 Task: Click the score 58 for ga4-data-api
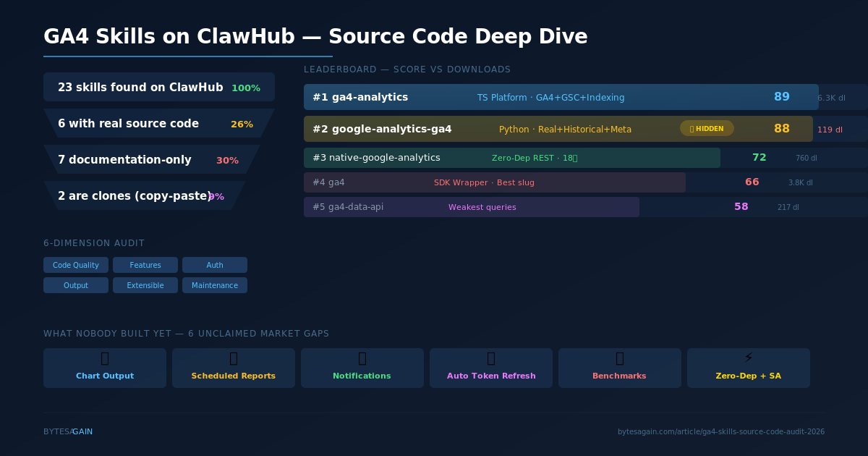tap(741, 207)
